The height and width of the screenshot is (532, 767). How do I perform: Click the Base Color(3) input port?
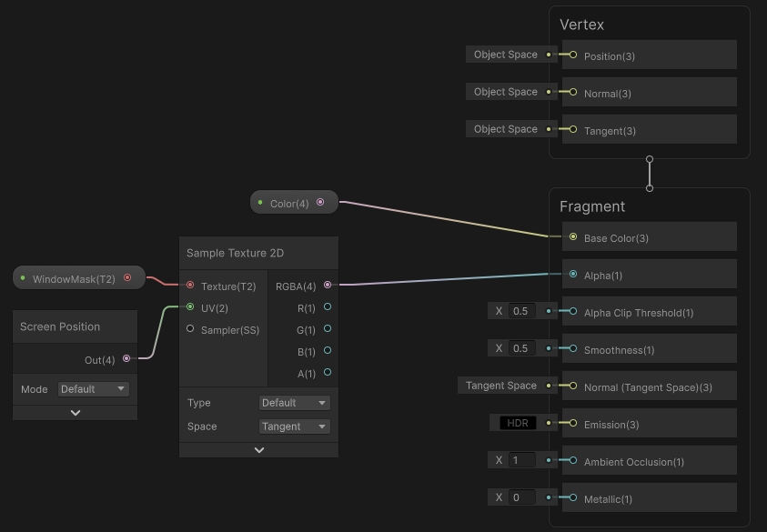tap(573, 236)
